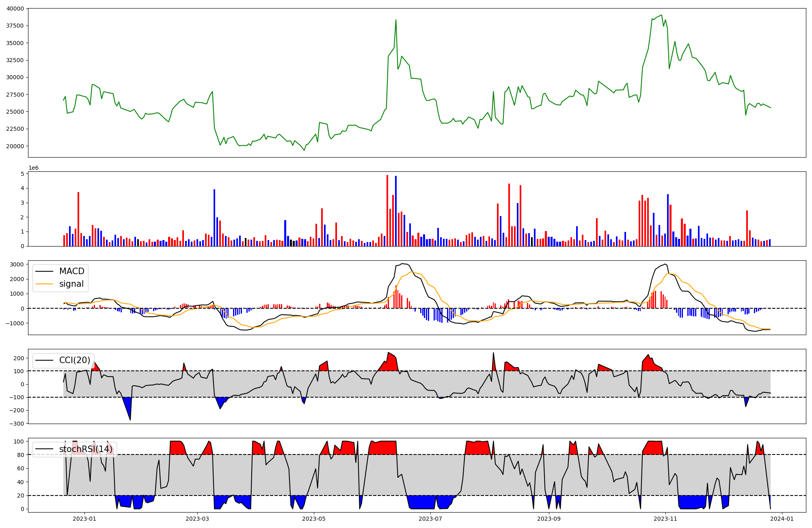Click the 30000 price axis tick label
This screenshot has width=812, height=528.
pos(15,77)
